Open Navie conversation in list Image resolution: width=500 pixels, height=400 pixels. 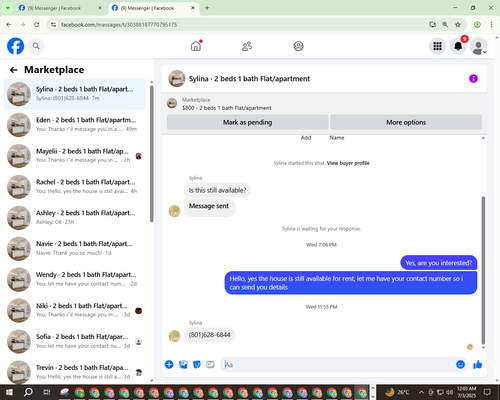coord(74,249)
